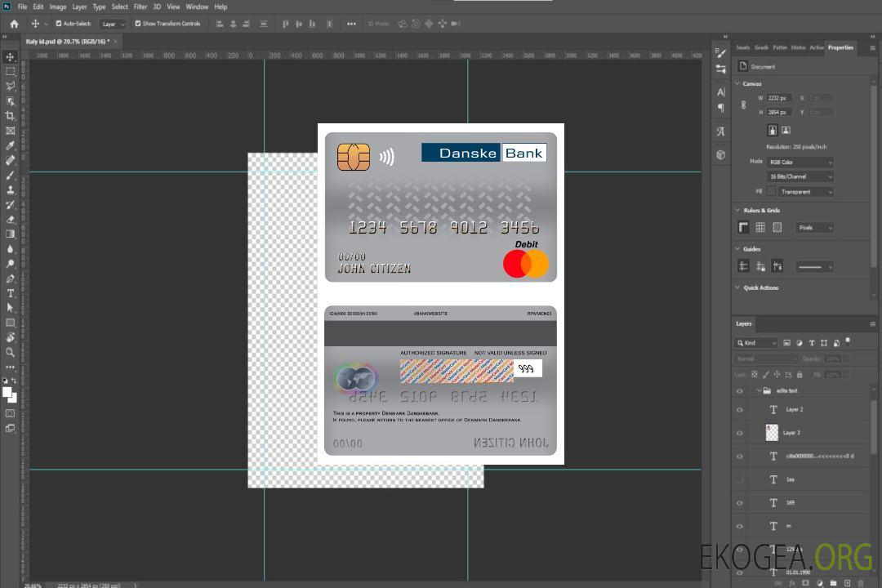Switch to the Layers panel tab
The width and height of the screenshot is (882, 588).
(x=743, y=323)
